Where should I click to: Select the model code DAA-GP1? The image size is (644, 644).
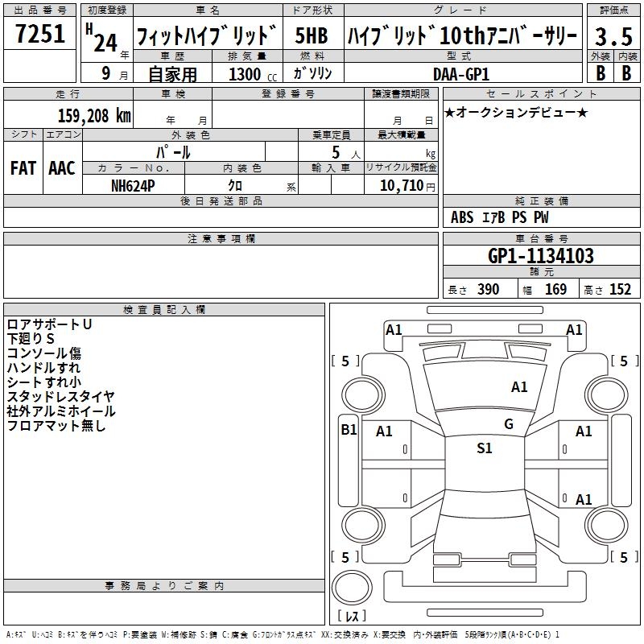point(461,74)
